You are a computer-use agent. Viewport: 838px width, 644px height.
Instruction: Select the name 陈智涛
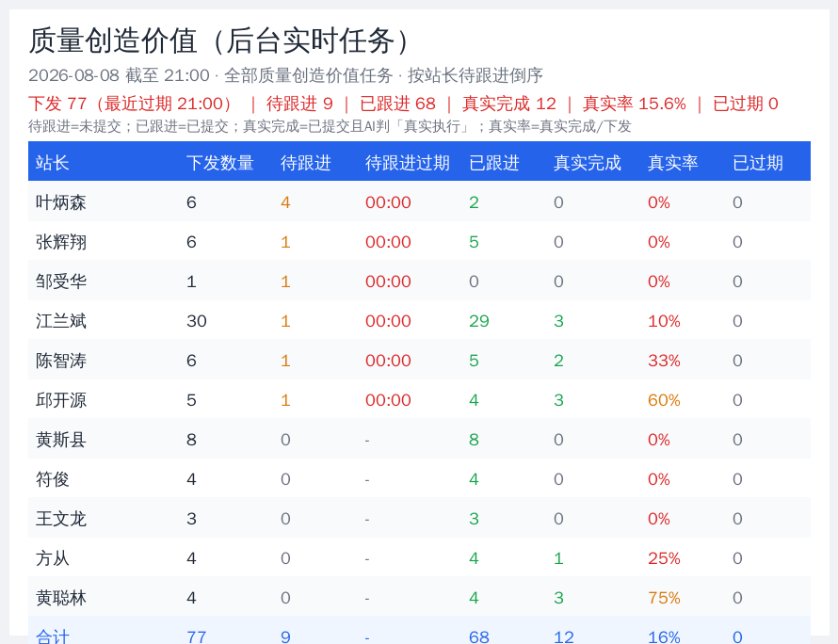pos(61,361)
